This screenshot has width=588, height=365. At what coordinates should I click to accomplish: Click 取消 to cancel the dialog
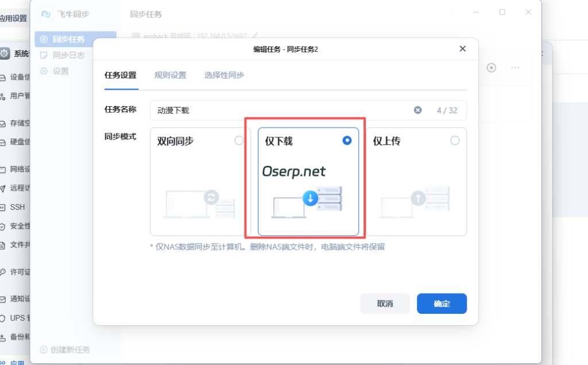[385, 303]
